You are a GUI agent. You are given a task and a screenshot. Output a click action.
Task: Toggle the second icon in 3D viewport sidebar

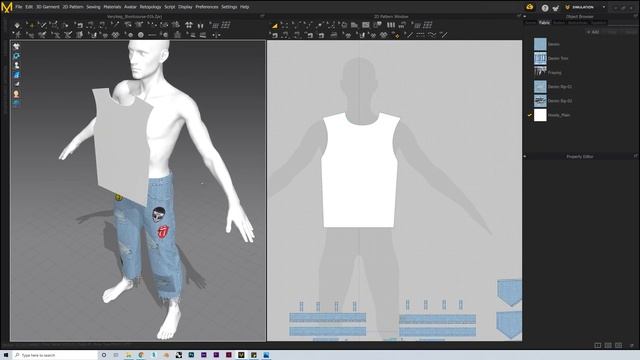[16, 56]
